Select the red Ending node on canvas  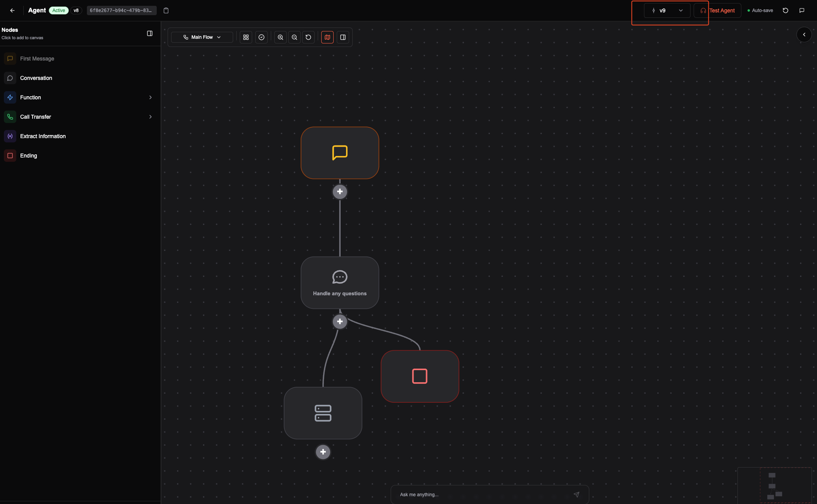tap(420, 376)
